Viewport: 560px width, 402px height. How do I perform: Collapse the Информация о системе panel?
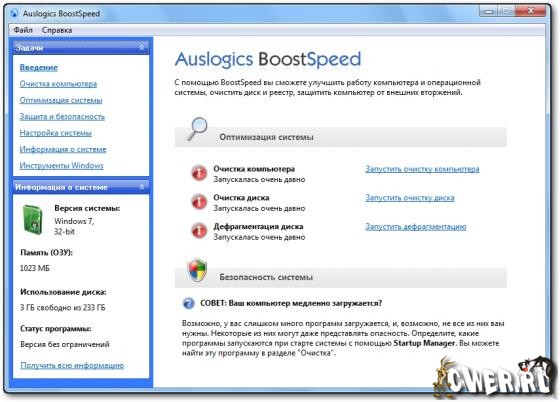click(x=142, y=187)
